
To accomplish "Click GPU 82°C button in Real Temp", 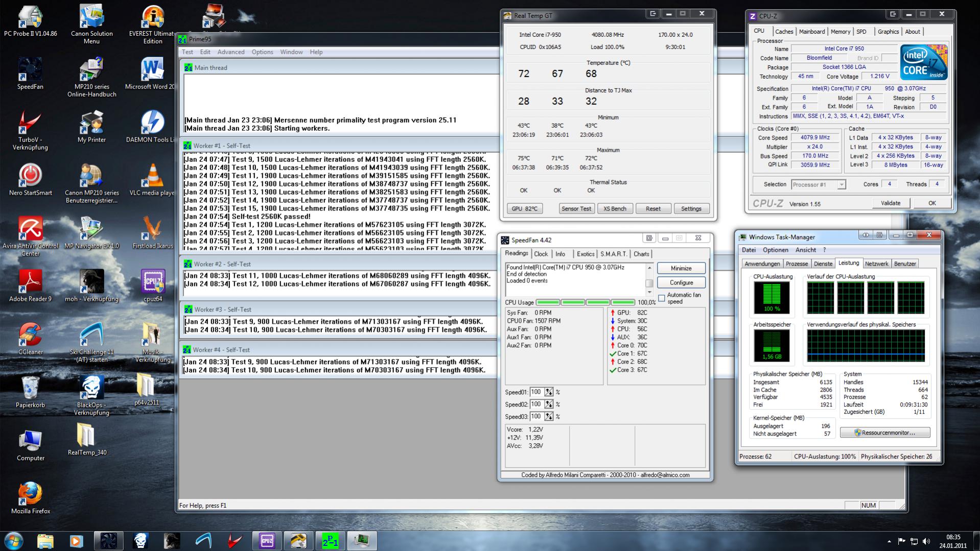I will pyautogui.click(x=524, y=208).
